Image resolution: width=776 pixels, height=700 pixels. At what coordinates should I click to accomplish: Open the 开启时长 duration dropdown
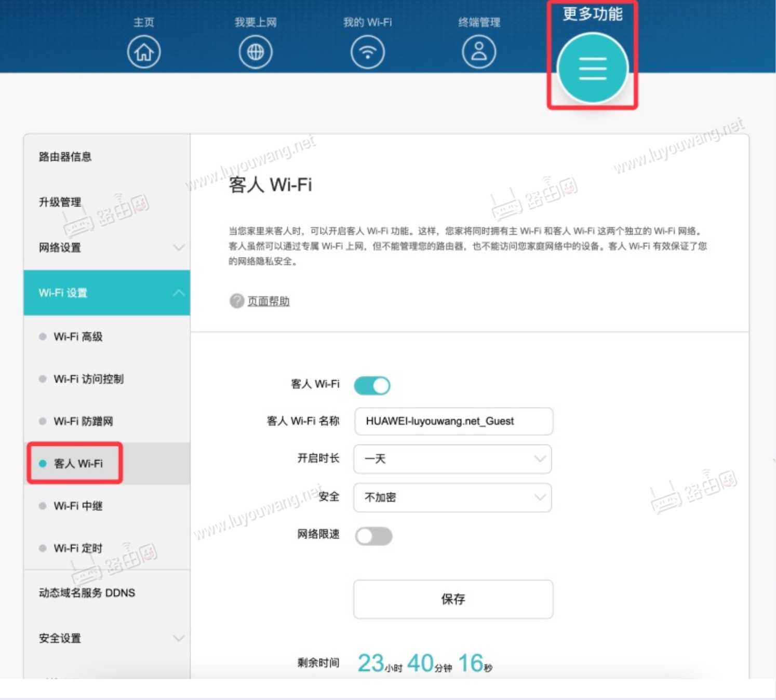451,459
